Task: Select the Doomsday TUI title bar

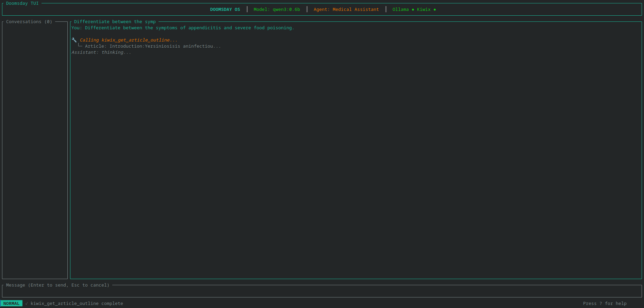Action: coord(22,3)
